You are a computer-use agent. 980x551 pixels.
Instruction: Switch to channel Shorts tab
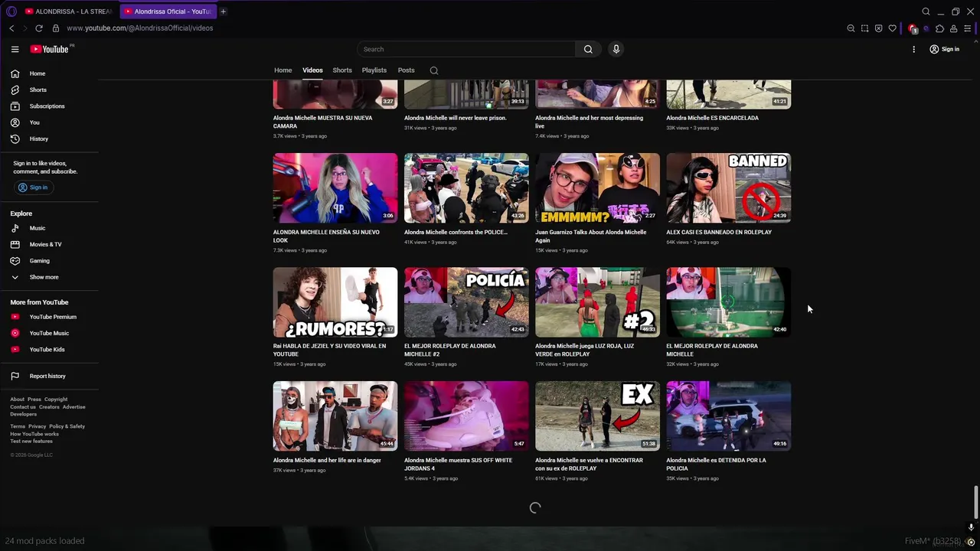coord(342,70)
